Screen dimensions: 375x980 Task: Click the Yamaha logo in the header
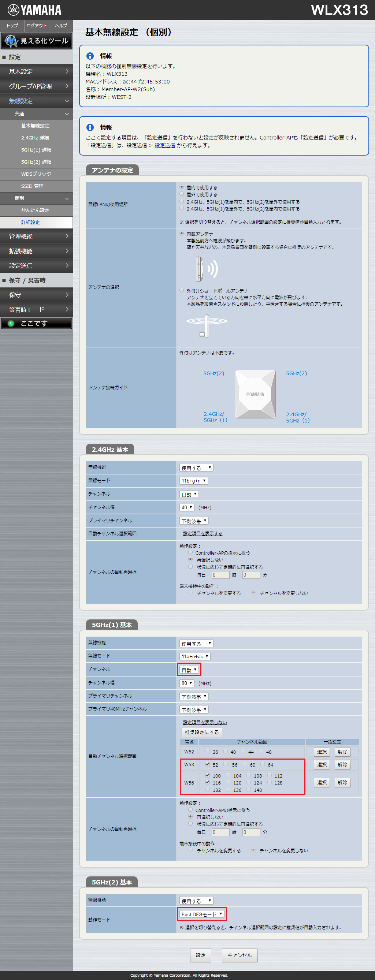coord(34,10)
